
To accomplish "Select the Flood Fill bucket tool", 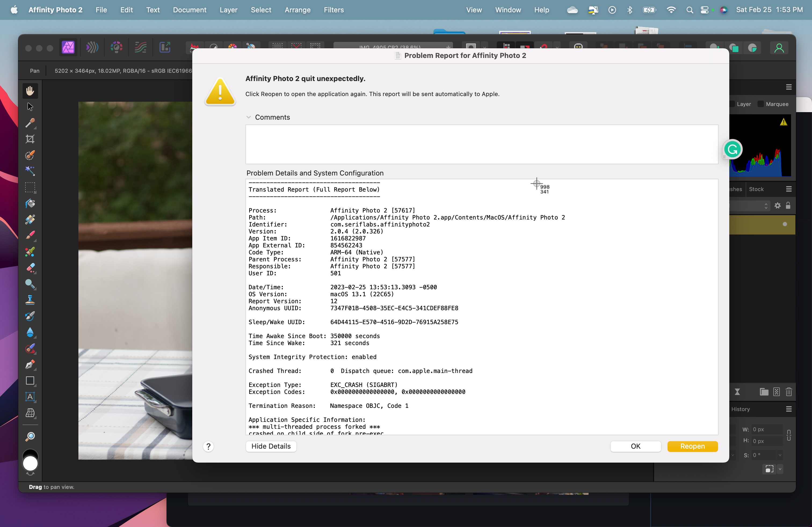I will [x=30, y=203].
